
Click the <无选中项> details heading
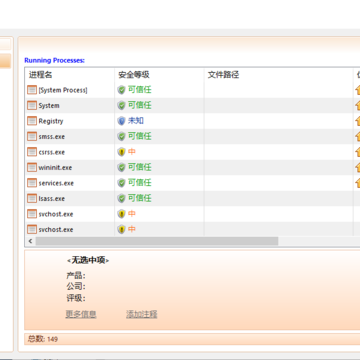88,260
